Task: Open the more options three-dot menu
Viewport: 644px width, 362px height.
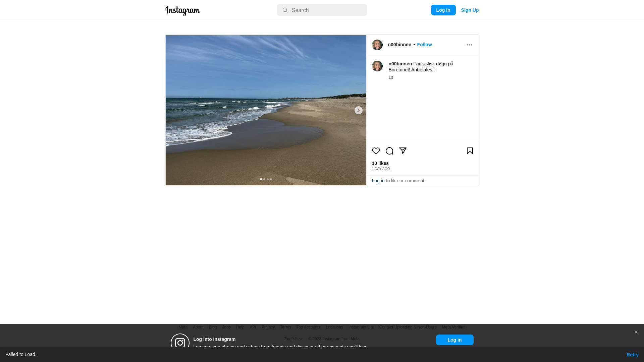Action: 469,45
